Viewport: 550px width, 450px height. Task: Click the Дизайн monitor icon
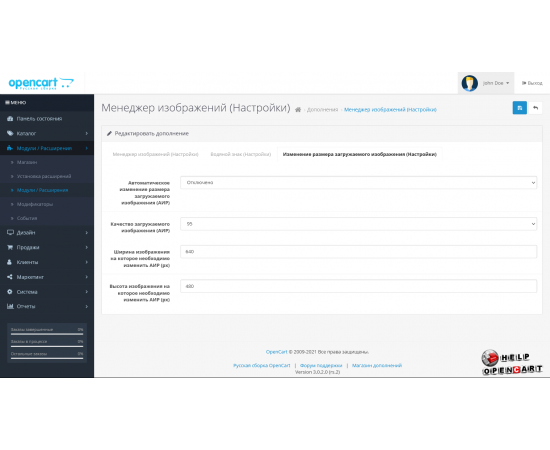[10, 233]
